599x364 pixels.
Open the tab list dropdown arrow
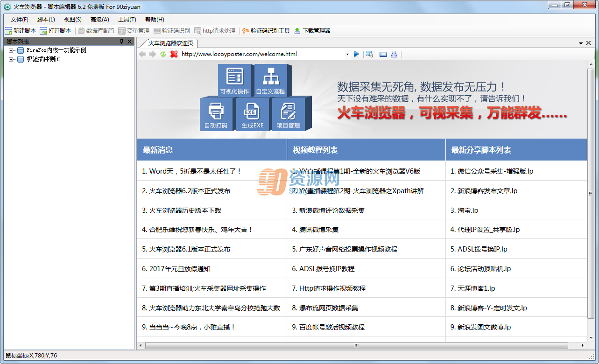point(581,43)
